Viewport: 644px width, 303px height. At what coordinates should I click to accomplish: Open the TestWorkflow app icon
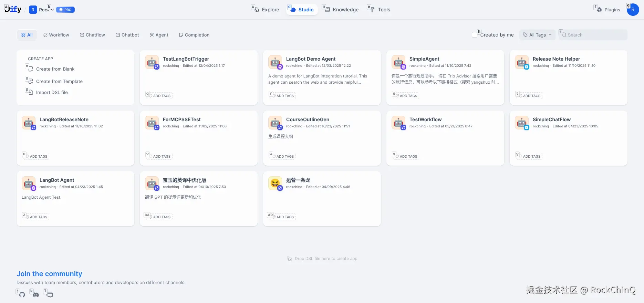398,123
